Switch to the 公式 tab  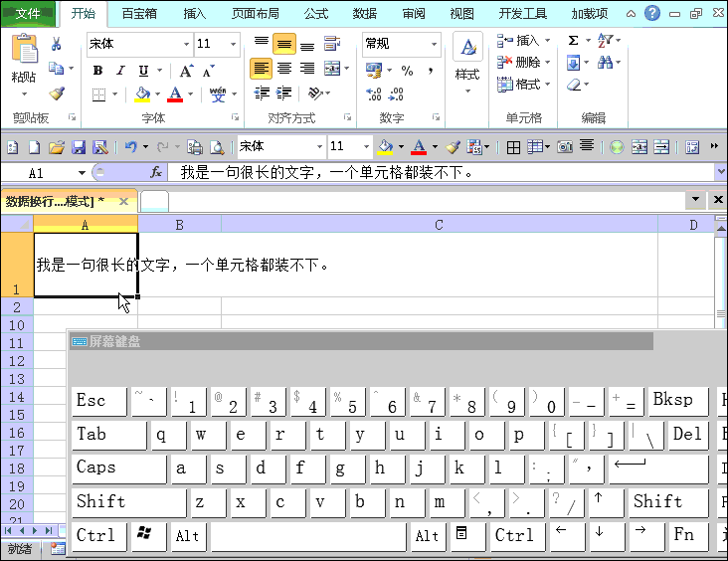(x=316, y=14)
